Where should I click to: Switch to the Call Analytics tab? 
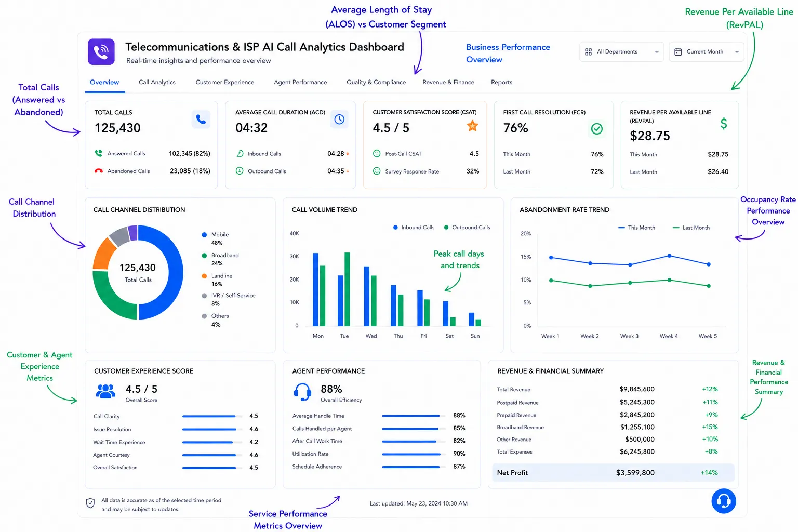[157, 82]
